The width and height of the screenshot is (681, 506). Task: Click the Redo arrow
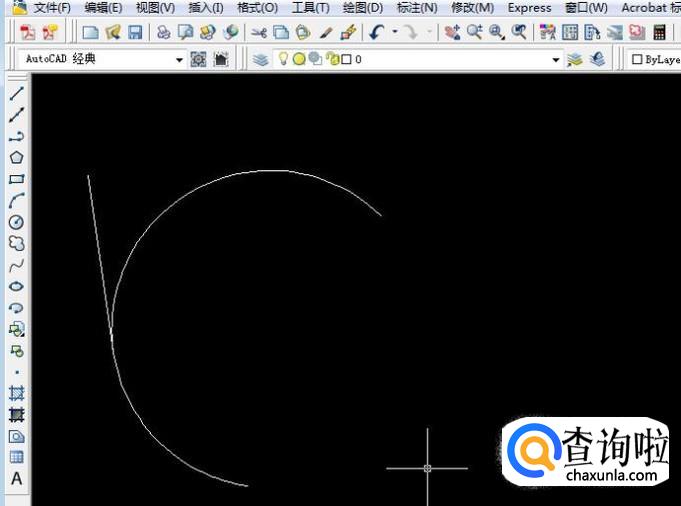point(410,32)
